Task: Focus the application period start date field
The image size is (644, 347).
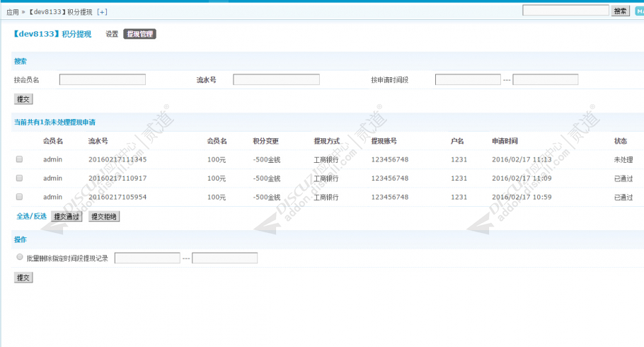Action: pyautogui.click(x=468, y=79)
